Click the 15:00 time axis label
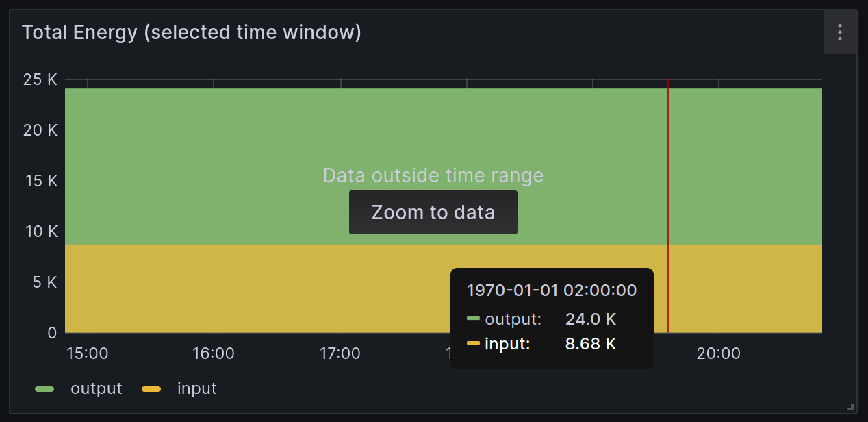 [87, 353]
